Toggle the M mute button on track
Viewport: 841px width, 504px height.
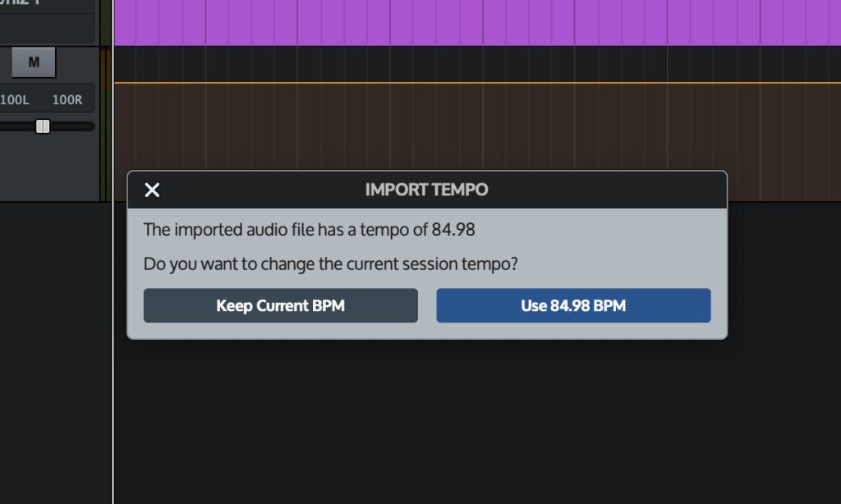tap(34, 62)
